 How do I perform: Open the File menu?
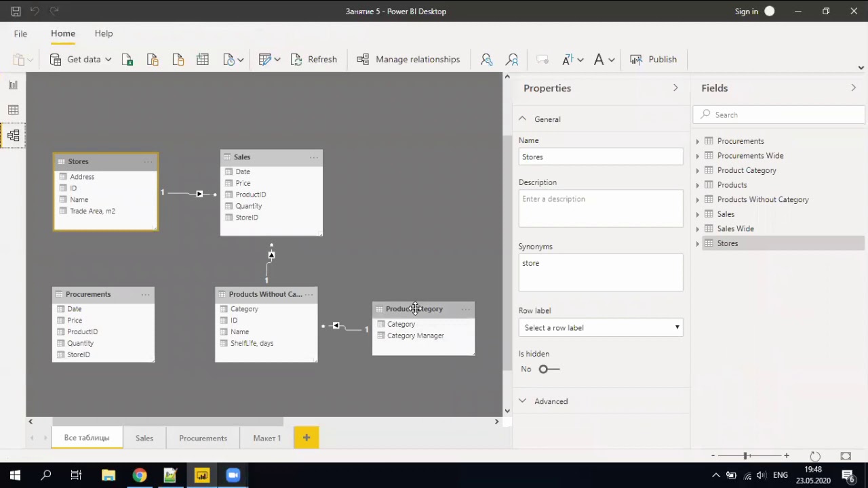[20, 34]
